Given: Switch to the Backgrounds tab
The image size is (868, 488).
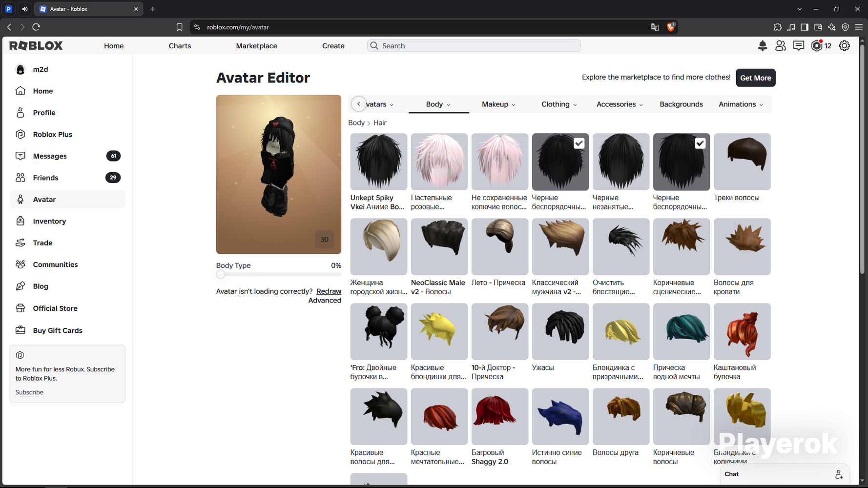Looking at the screenshot, I should tap(681, 104).
